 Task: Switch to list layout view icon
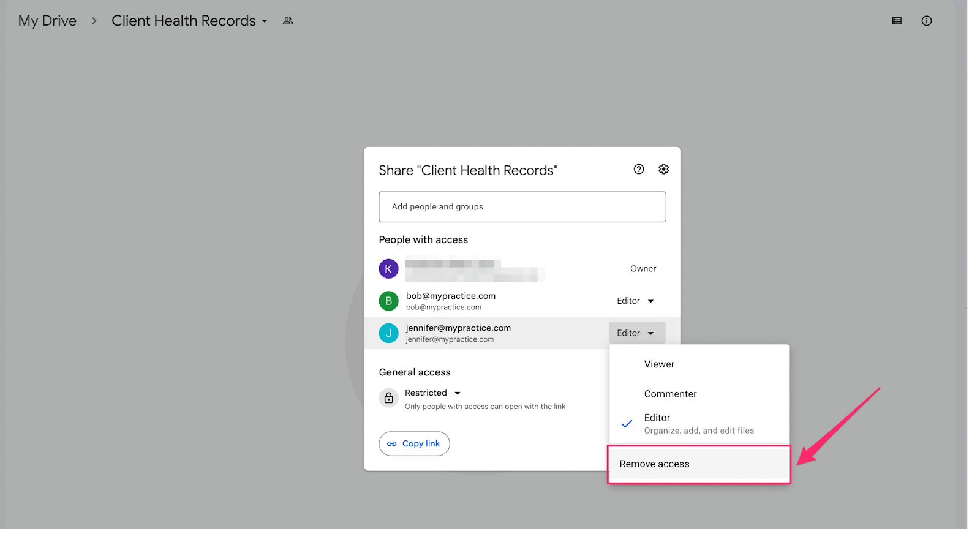click(x=897, y=21)
